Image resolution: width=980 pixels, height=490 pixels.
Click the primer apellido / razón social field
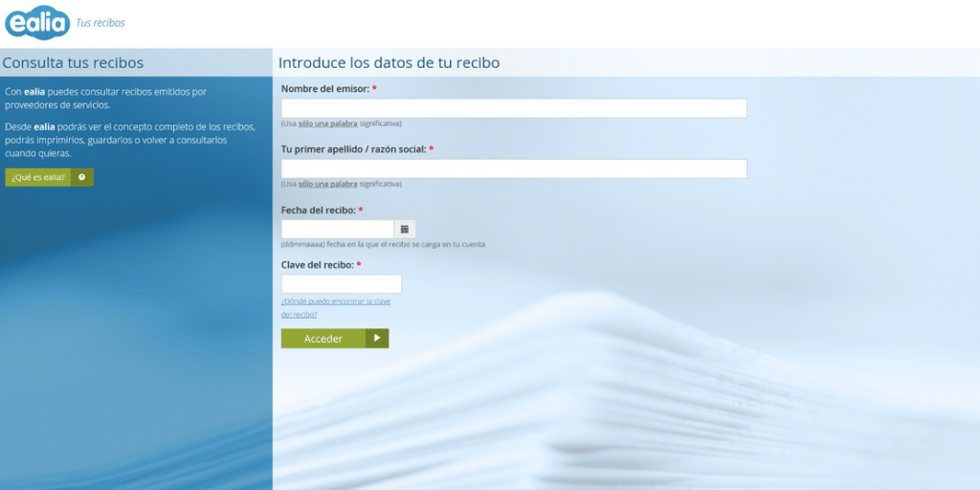tap(513, 168)
